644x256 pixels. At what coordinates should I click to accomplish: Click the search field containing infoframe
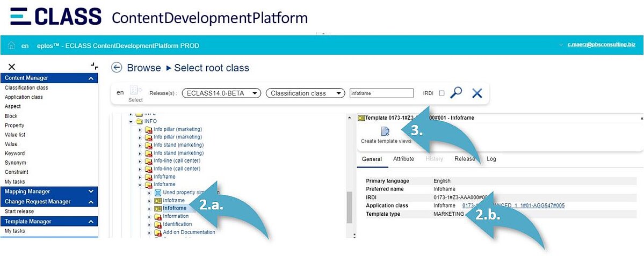coord(381,93)
